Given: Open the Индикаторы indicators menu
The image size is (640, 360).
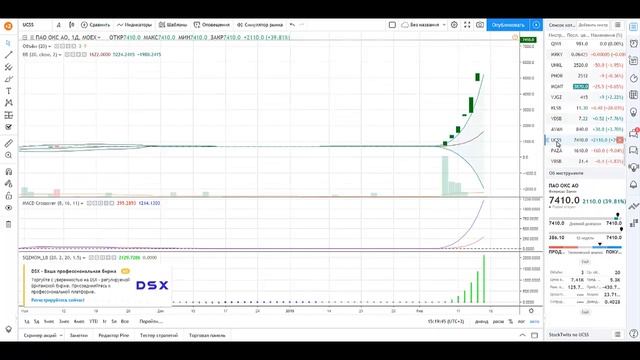Looking at the screenshot, I should point(134,25).
